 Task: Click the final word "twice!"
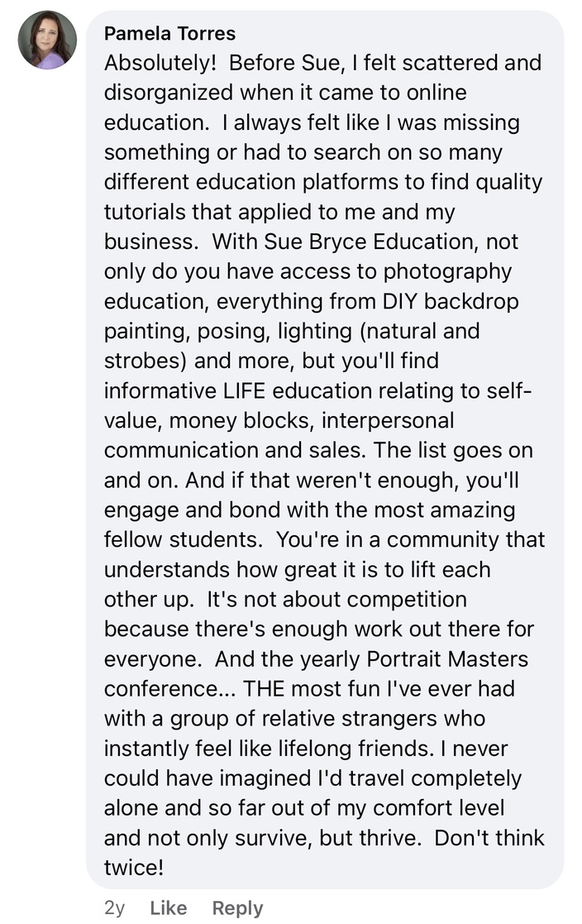pos(134,868)
